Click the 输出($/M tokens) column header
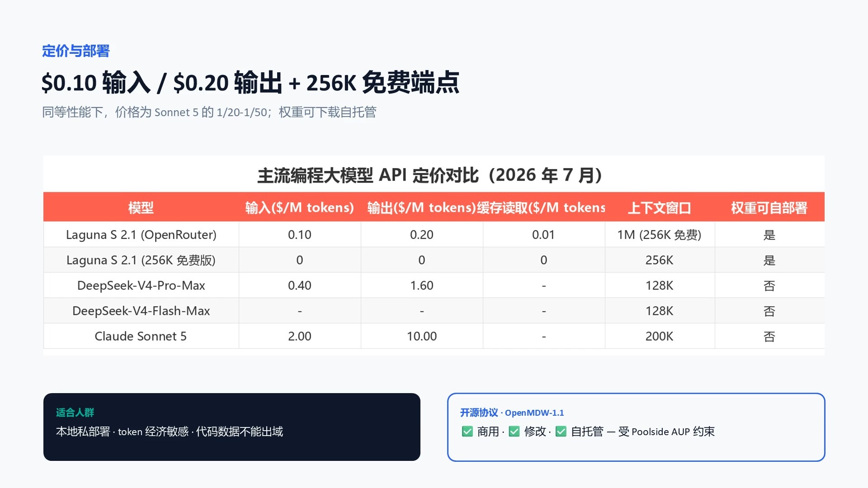 421,207
